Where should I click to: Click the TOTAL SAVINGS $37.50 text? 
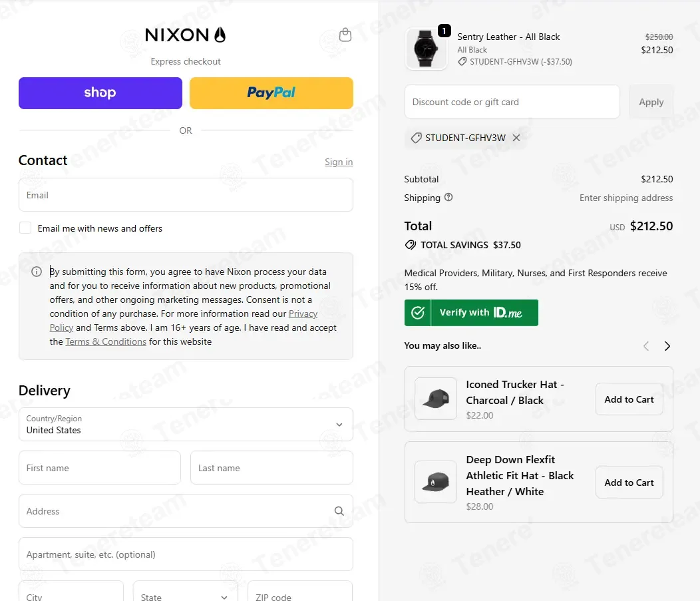click(x=470, y=245)
